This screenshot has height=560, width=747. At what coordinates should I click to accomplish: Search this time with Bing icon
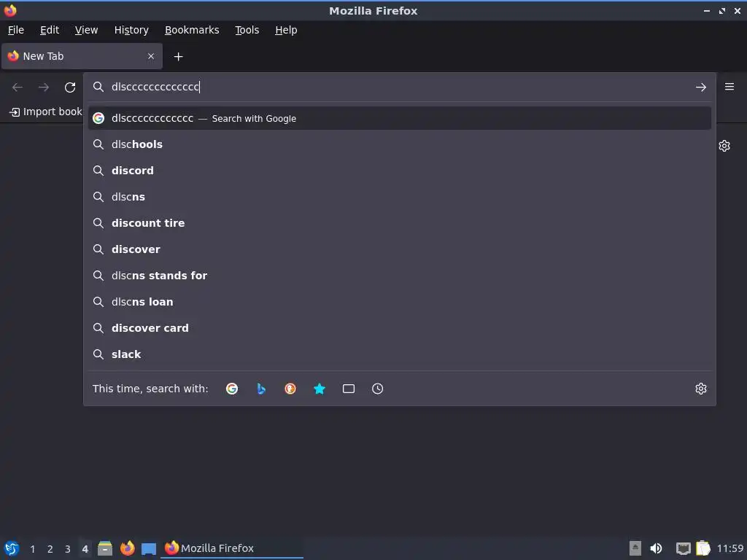tap(261, 389)
